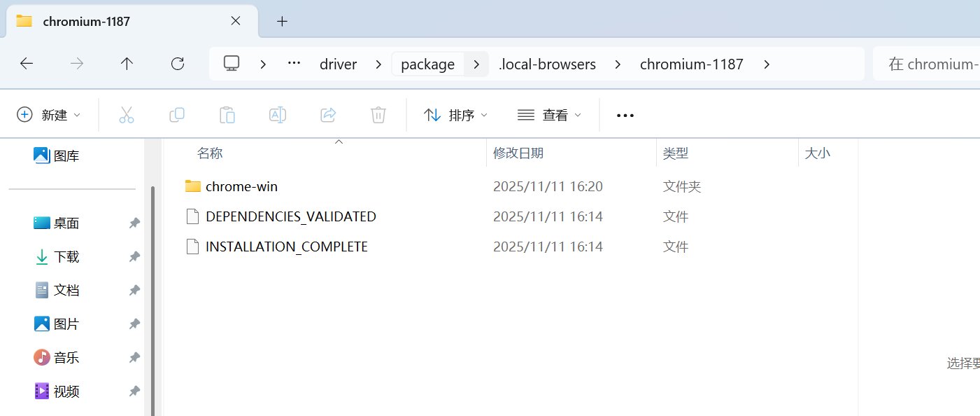Expand chevron after chromium-1187 breadcrumb
The image size is (980, 416).
pyautogui.click(x=767, y=64)
